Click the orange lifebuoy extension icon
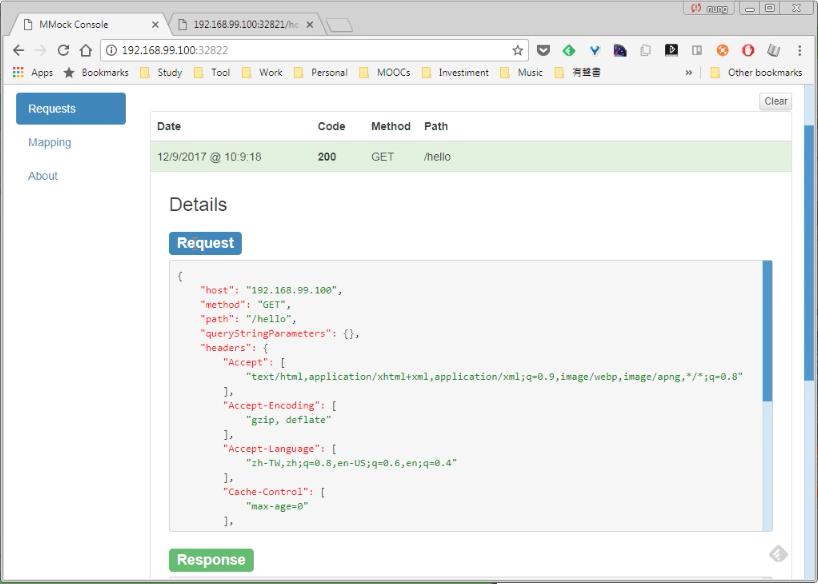818x584 pixels. click(x=723, y=50)
